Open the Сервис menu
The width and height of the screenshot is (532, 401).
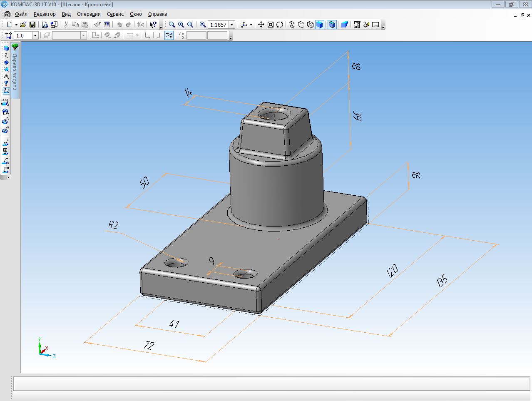[x=115, y=14]
